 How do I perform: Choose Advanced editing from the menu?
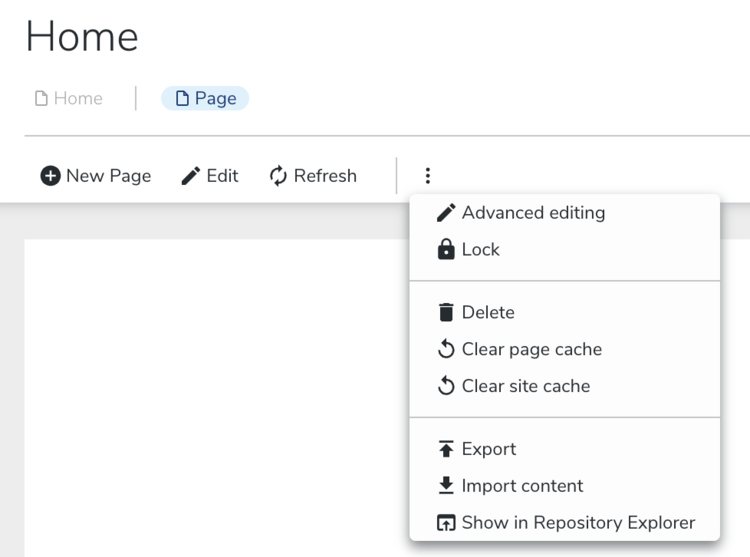point(564,213)
